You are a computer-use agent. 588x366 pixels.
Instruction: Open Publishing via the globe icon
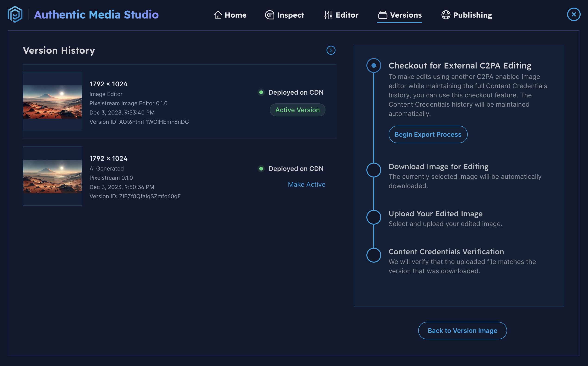click(446, 15)
